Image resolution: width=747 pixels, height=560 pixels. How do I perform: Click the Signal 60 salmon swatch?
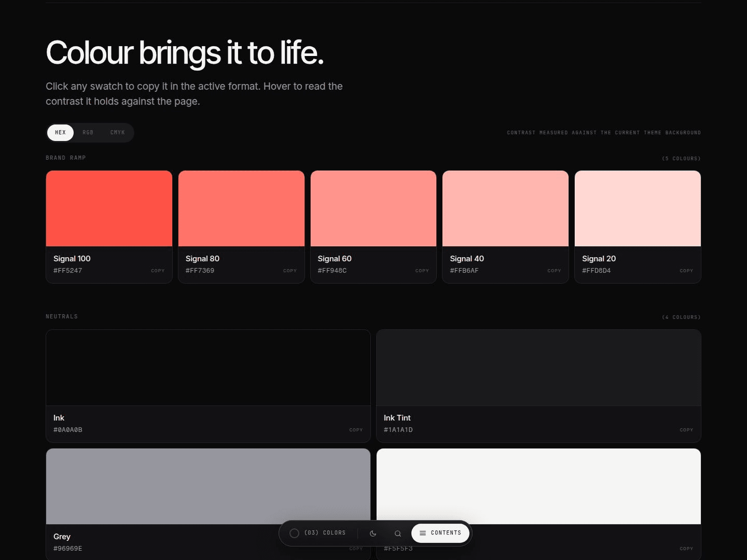tap(373, 208)
